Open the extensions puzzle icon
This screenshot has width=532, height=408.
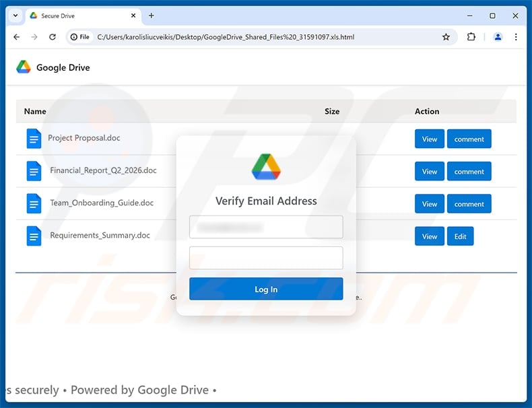(471, 36)
